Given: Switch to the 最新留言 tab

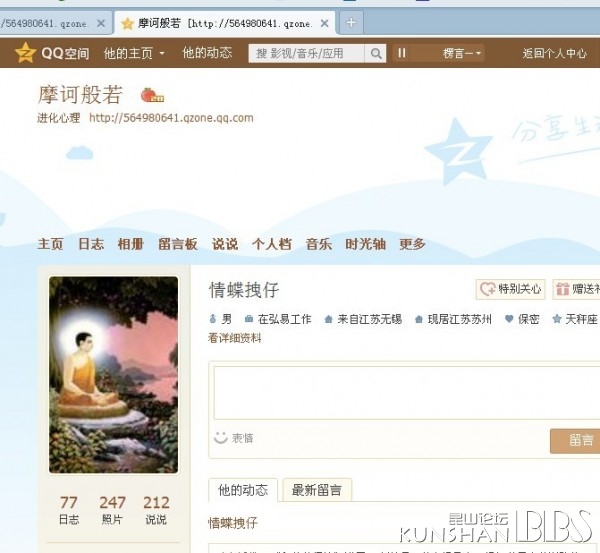Looking at the screenshot, I should click(x=317, y=490).
